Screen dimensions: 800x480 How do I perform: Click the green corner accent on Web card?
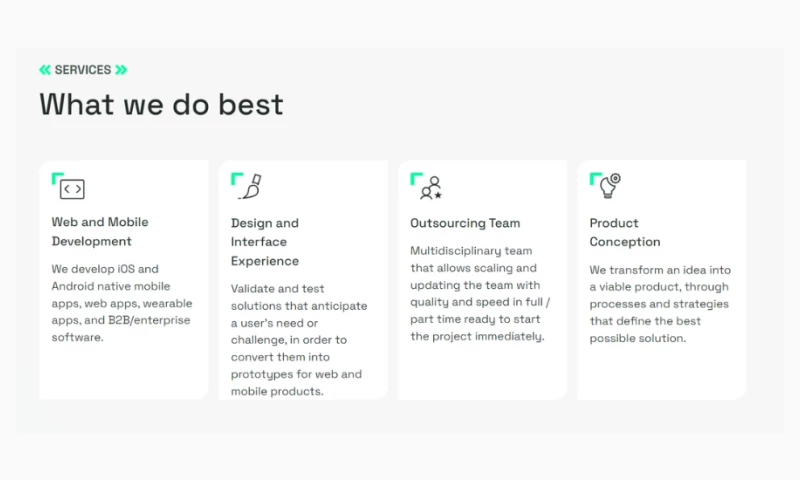[x=57, y=177]
